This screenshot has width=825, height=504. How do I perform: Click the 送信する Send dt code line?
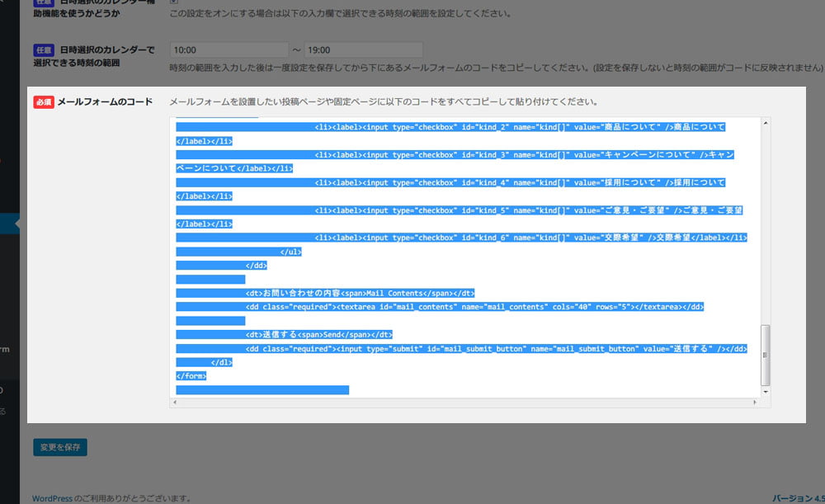pos(284,335)
